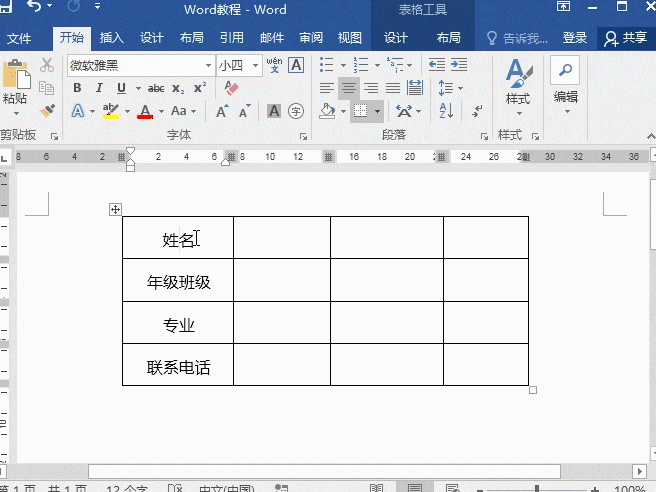Show or hide paragraph marks
Image resolution: width=656 pixels, height=492 pixels.
tap(477, 111)
